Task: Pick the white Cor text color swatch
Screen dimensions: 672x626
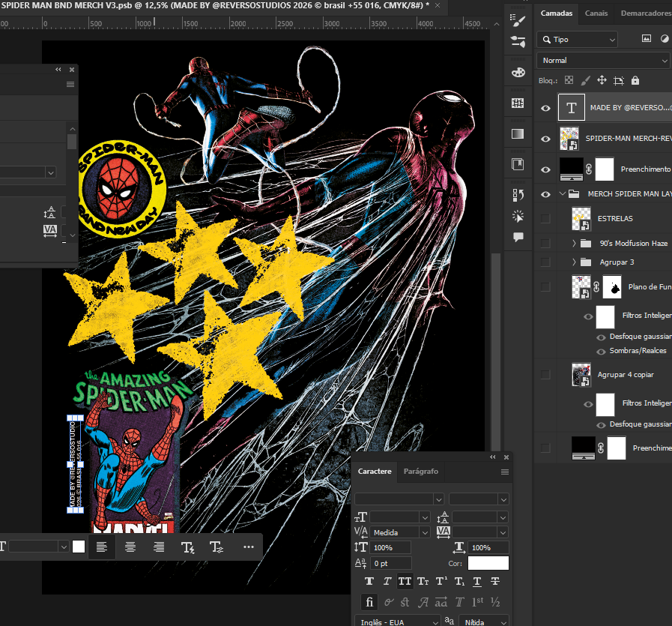Action: click(488, 563)
